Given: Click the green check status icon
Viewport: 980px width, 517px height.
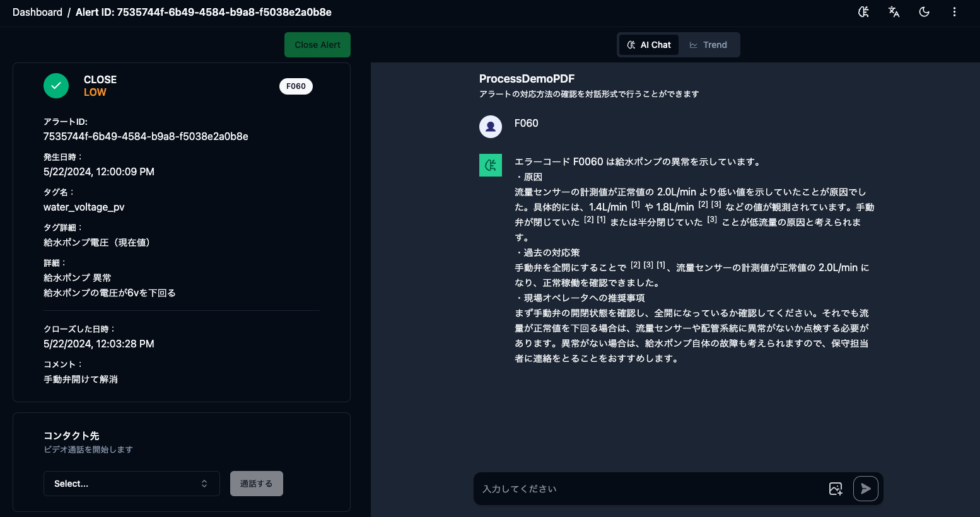Looking at the screenshot, I should tap(56, 86).
